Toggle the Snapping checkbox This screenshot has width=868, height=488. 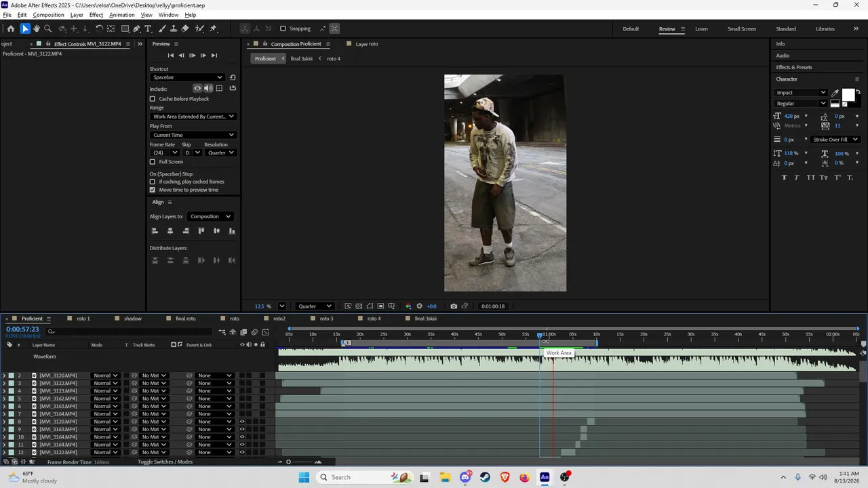click(x=283, y=28)
